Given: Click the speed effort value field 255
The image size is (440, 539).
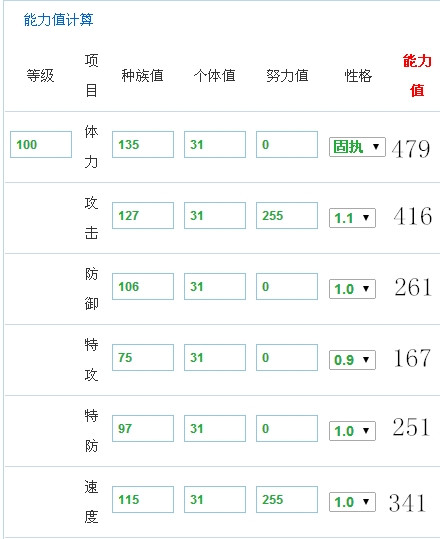Looking at the screenshot, I should click(x=287, y=499).
